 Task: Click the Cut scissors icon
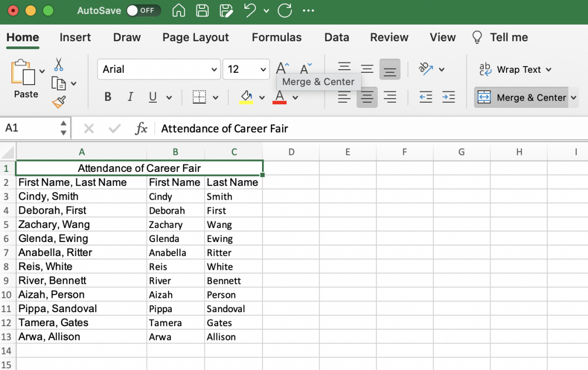[x=58, y=65]
